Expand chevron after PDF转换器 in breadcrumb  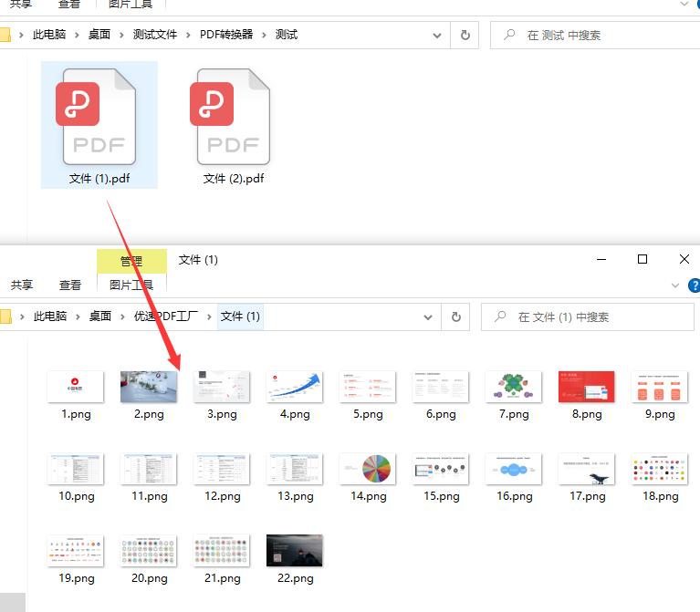pyautogui.click(x=264, y=35)
